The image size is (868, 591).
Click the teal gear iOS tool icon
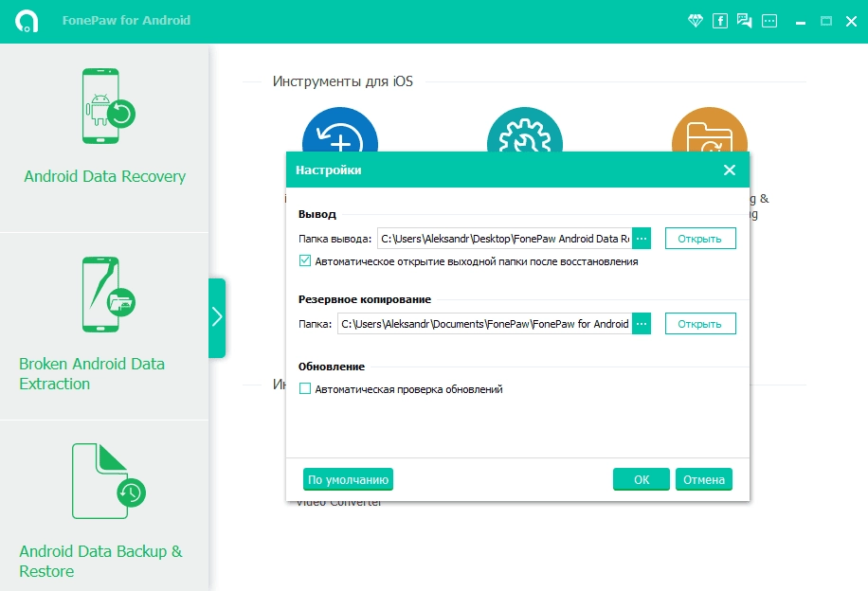(525, 130)
